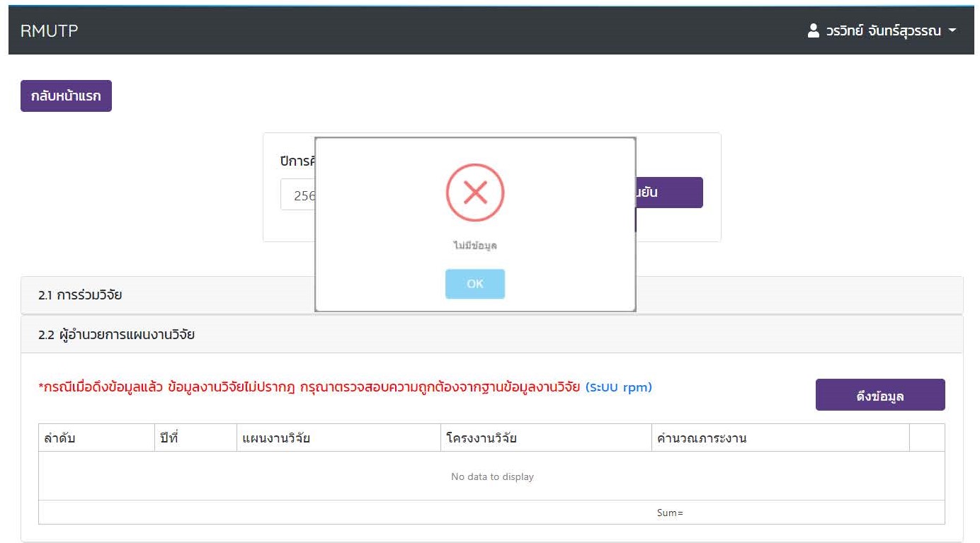The height and width of the screenshot is (543, 980).
Task: Collapse the 2.2 ผู้อำนวยการแผนงานวิจัย section
Action: tap(116, 335)
